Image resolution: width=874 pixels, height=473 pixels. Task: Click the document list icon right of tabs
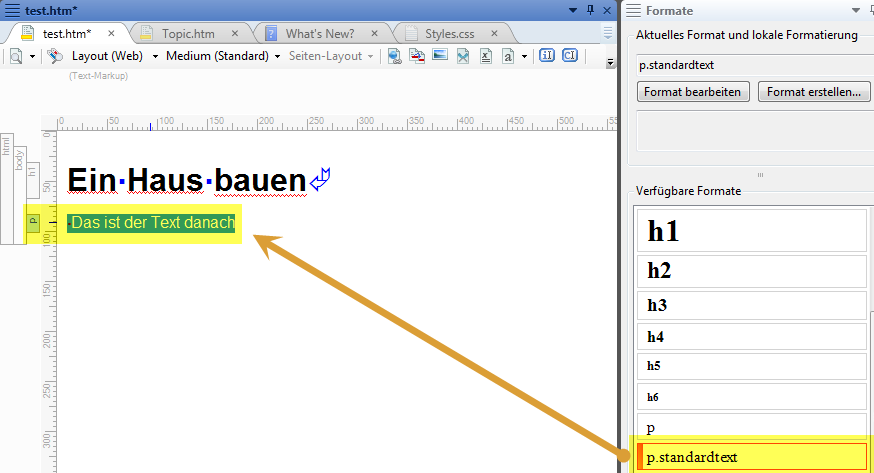click(x=607, y=33)
